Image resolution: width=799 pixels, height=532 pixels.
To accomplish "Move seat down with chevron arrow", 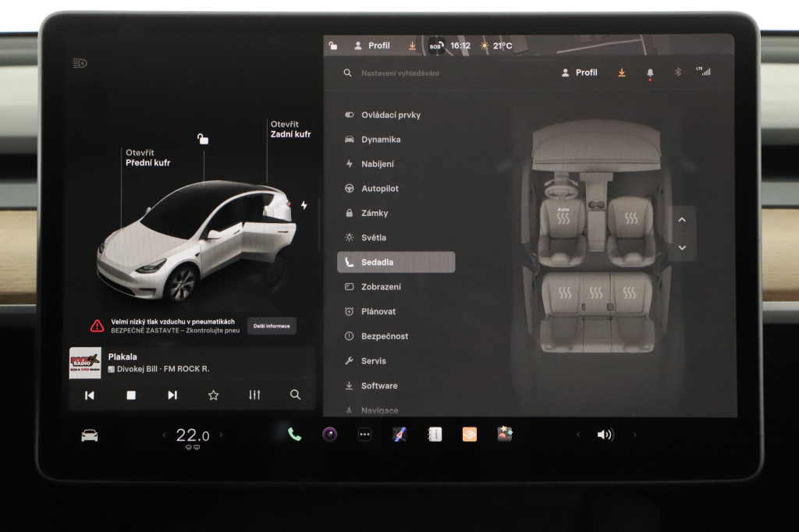I will click(x=682, y=247).
